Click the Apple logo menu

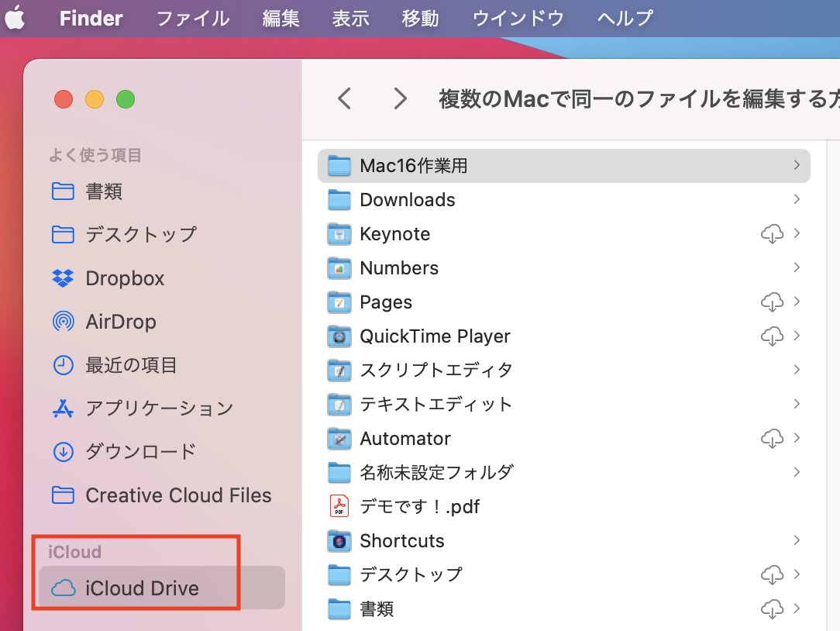click(x=15, y=19)
